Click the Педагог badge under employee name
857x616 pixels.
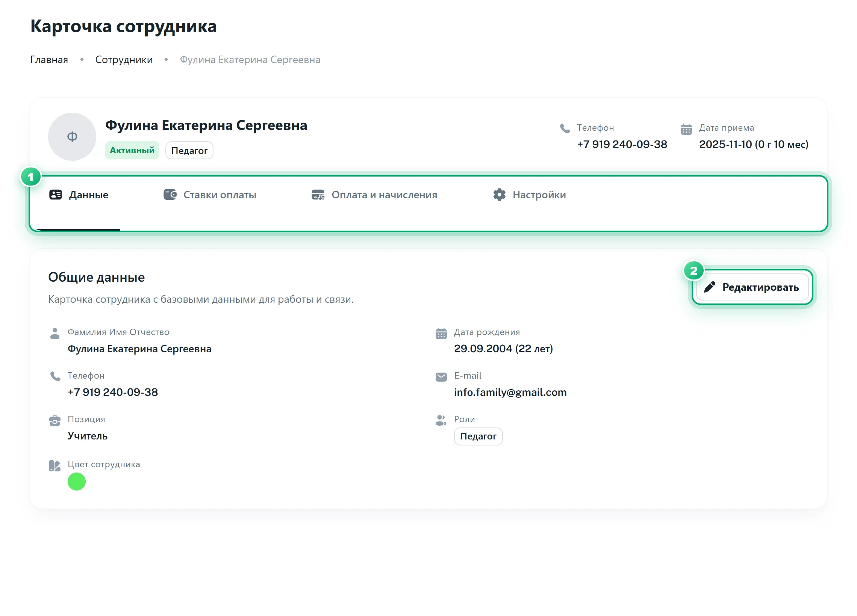point(189,151)
